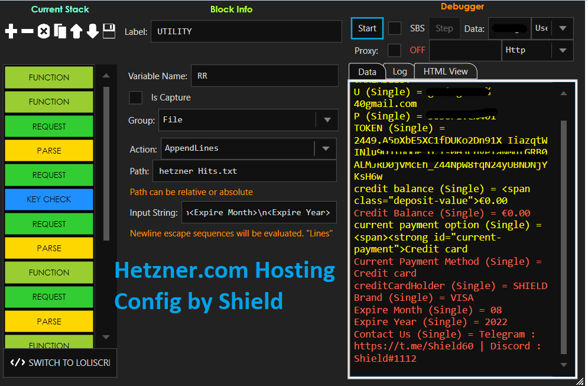Viewport: 588px width, 386px height.
Task: Click the Current Stack heading
Action: pyautogui.click(x=60, y=9)
